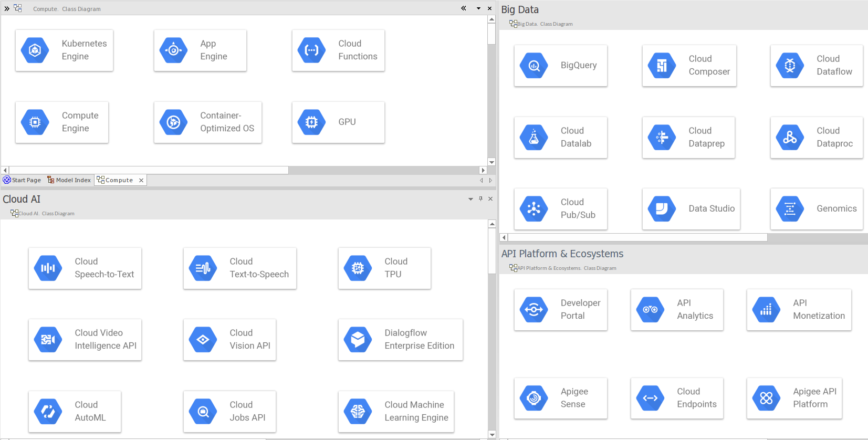Close the Compute tab
This screenshot has height=440, width=868.
tap(141, 180)
